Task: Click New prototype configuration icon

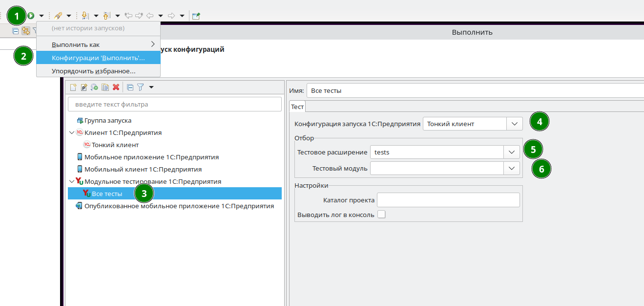Action: [x=84, y=87]
